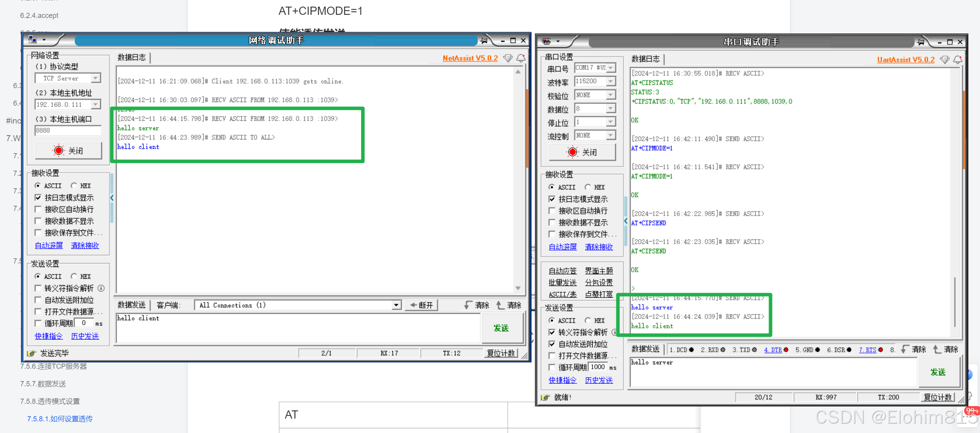
Task: Open the TCP Server protocol type dropdown
Action: click(x=96, y=78)
